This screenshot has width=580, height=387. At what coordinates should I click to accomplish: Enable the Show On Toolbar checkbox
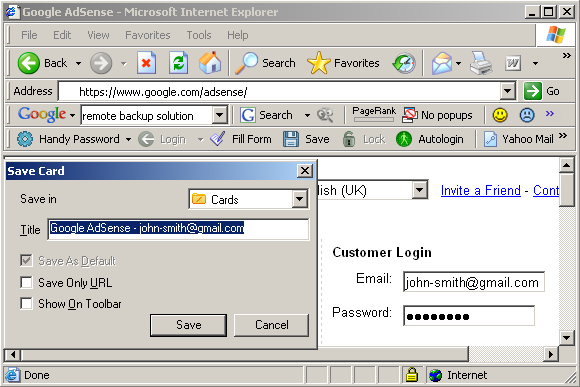[26, 304]
